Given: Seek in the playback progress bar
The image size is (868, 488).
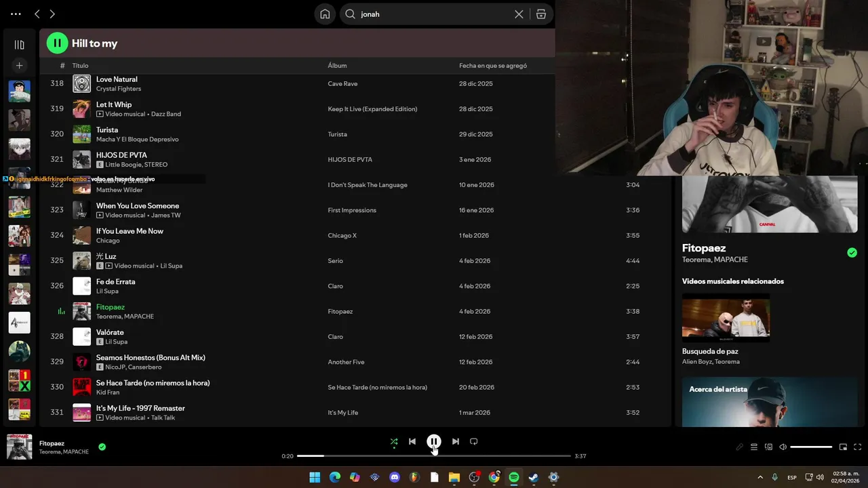Looking at the screenshot, I should tap(434, 456).
